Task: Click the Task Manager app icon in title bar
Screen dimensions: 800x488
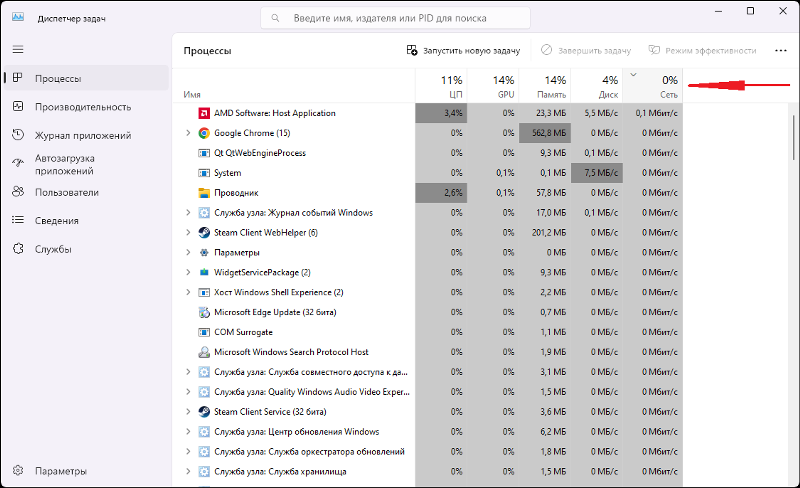Action: click(x=18, y=17)
